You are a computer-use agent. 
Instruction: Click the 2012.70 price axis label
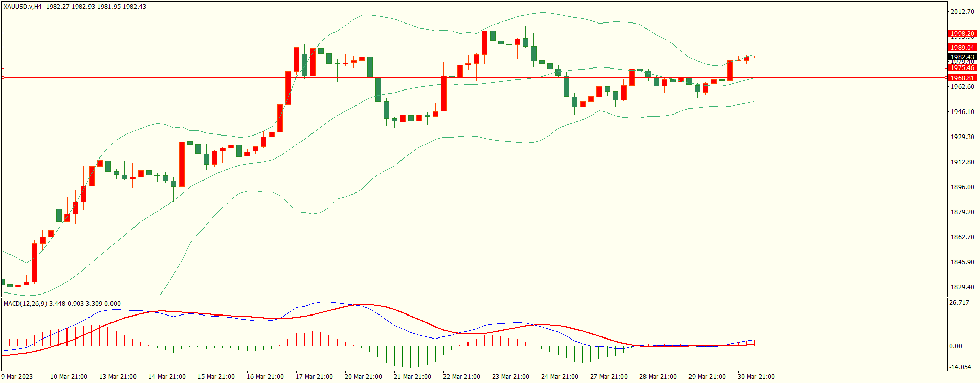click(x=962, y=12)
